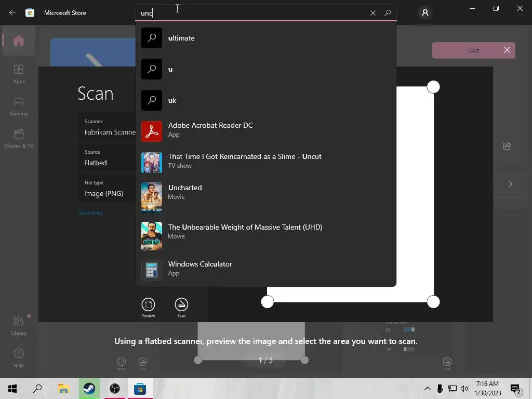Click the microphone tray icon
This screenshot has width=532, height=399.
click(x=440, y=389)
